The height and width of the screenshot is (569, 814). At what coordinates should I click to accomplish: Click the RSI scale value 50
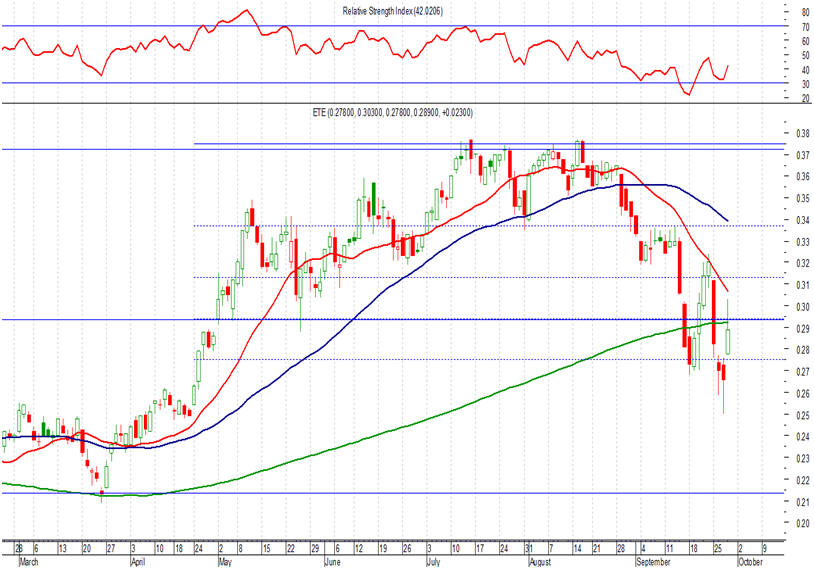coord(806,55)
